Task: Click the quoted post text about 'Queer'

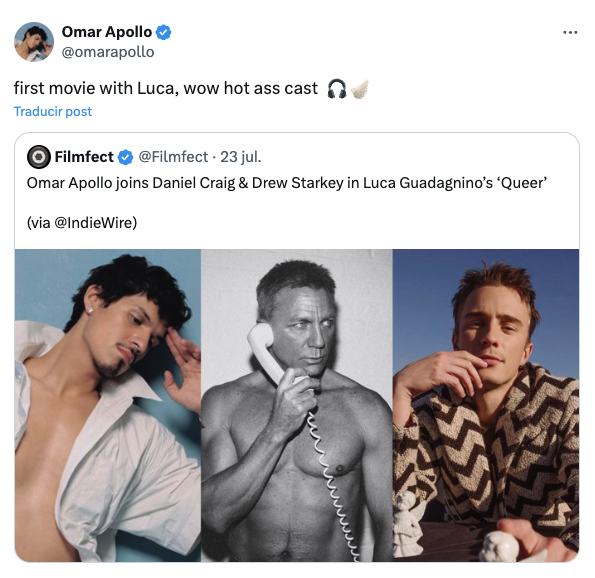Action: (x=287, y=183)
